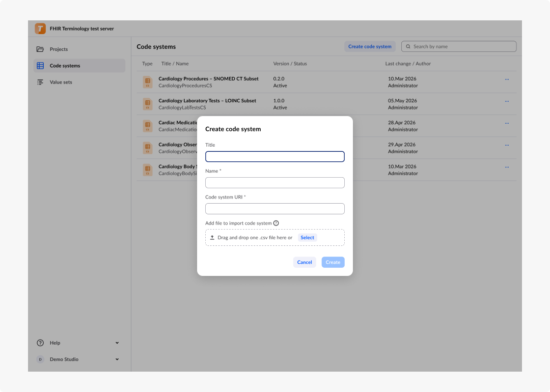Click Cardiology Observation row type icon

click(x=148, y=148)
